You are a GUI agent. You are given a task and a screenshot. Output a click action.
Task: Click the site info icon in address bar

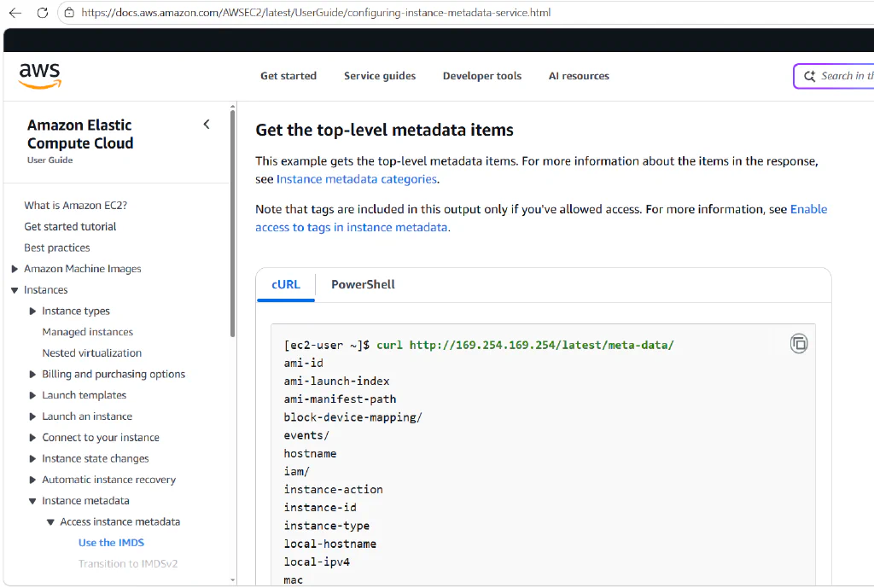[x=69, y=13]
